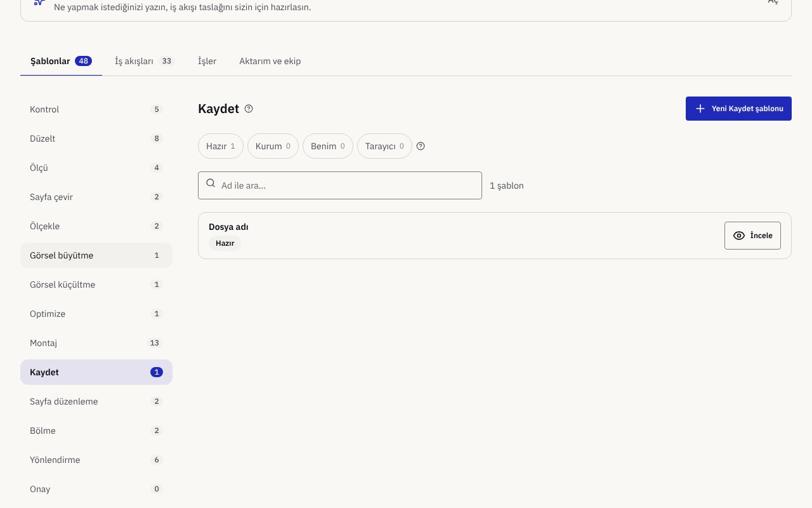Choose the Bölme category
The image size is (812, 508).
coord(96,431)
